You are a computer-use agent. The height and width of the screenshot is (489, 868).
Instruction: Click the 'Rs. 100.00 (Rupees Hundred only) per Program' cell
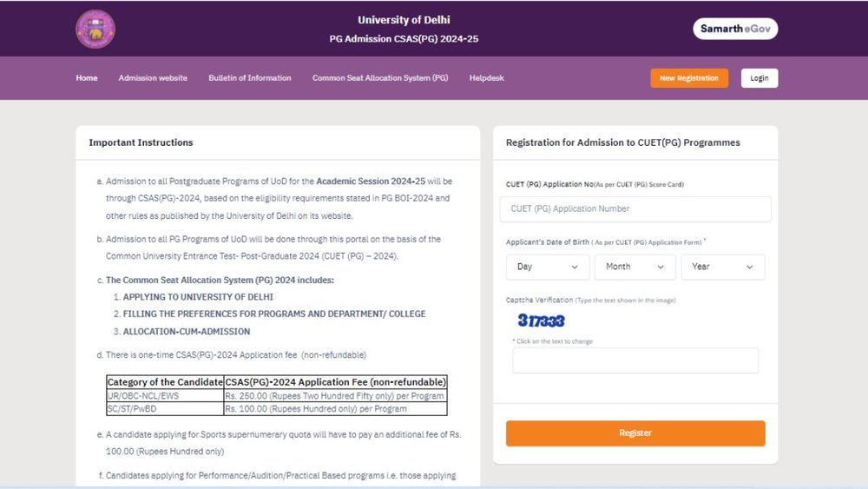(x=335, y=409)
